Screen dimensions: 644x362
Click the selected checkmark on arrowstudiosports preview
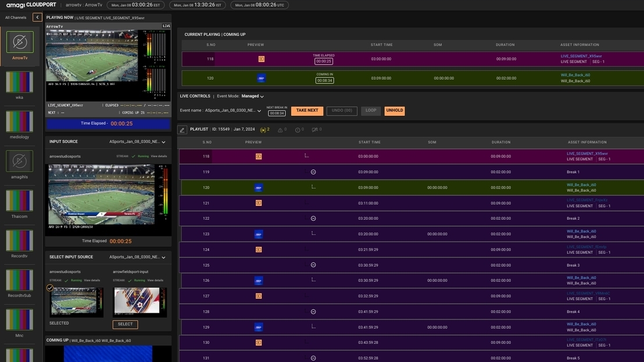point(49,287)
